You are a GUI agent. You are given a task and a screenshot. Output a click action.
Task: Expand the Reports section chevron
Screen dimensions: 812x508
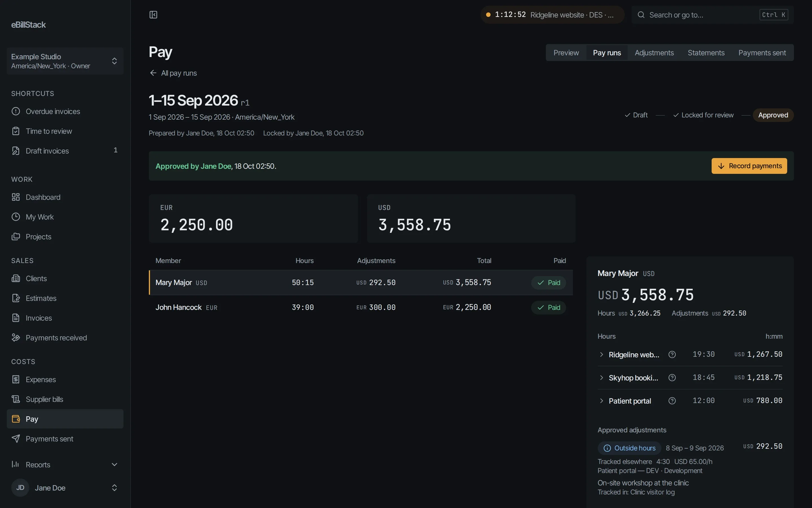click(x=114, y=464)
